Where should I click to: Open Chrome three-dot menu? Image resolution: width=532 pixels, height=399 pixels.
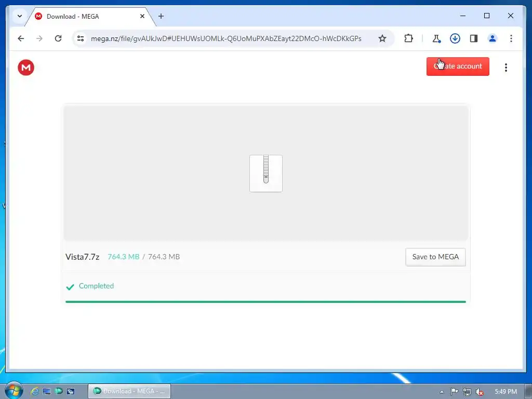511,38
